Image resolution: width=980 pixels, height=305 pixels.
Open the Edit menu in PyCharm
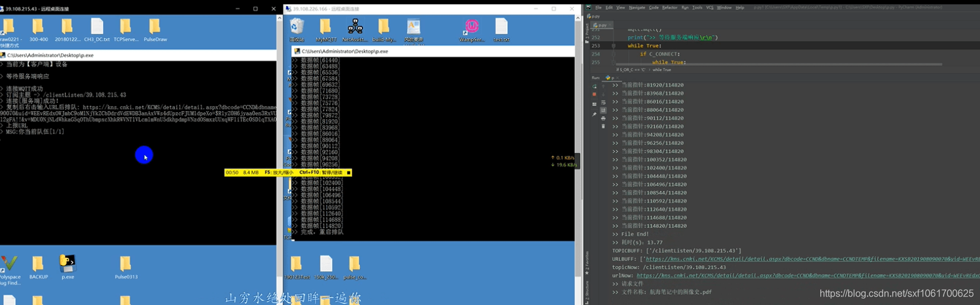click(609, 7)
